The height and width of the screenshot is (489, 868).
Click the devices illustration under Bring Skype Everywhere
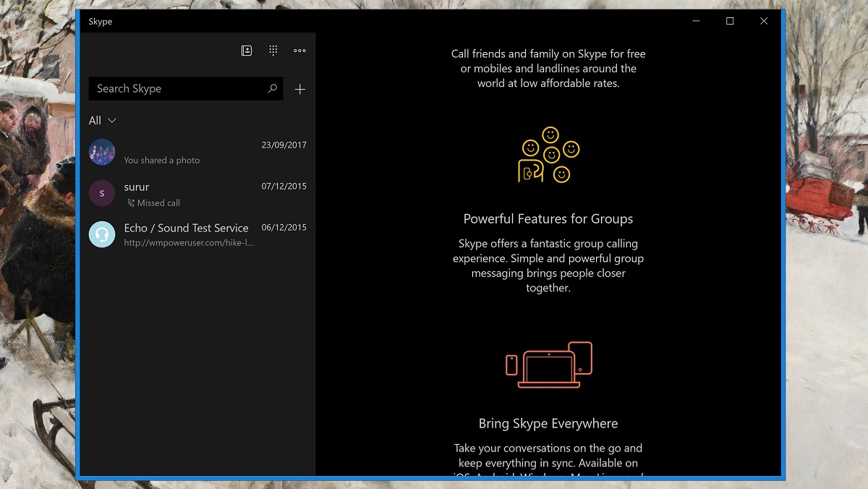pos(548,365)
